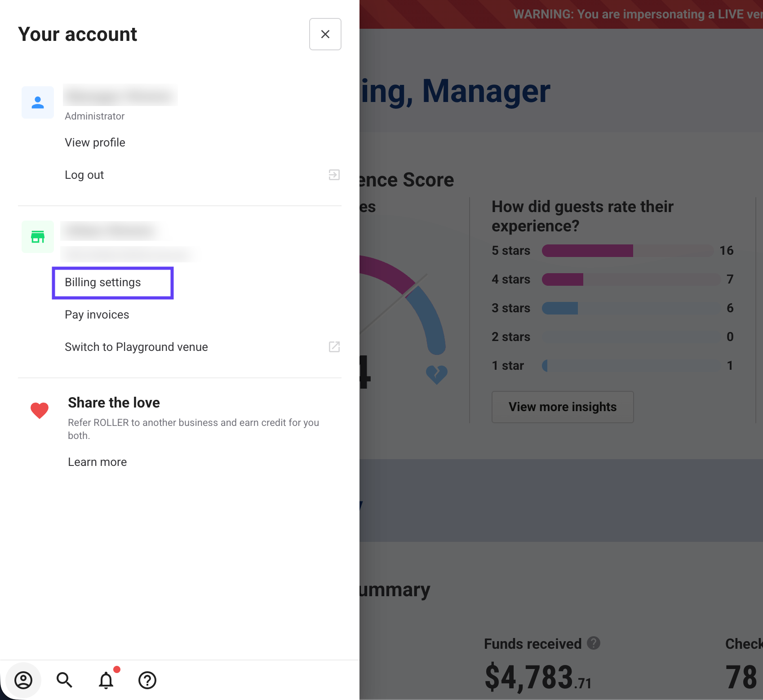Click View more insights button
Screen dimensions: 763x700
[x=563, y=407]
